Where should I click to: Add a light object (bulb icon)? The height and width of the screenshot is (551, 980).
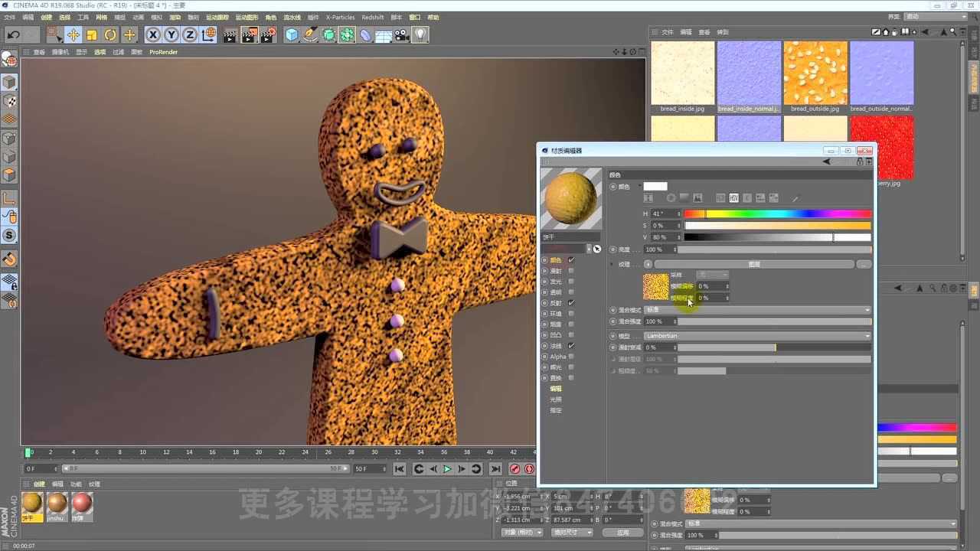pos(420,34)
